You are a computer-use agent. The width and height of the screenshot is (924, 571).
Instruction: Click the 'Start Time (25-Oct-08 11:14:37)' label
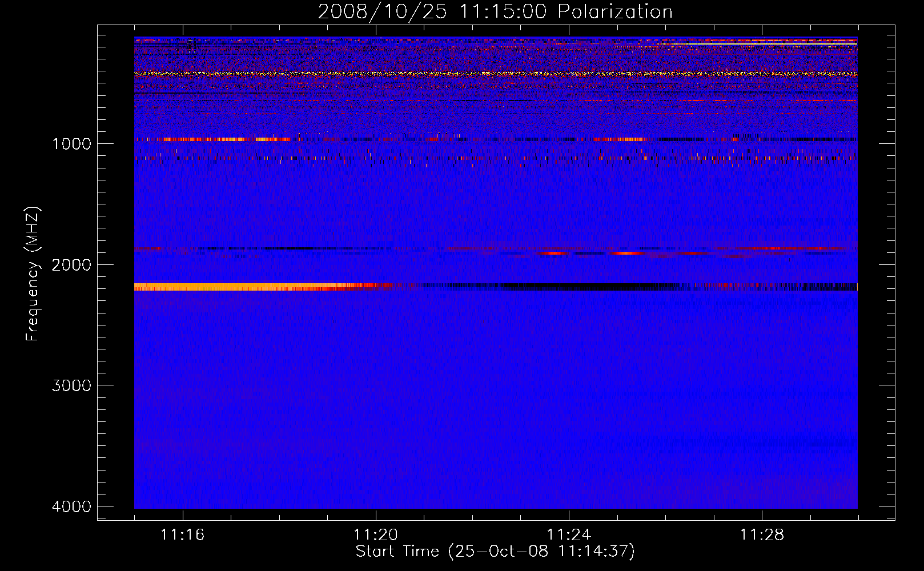[495, 552]
